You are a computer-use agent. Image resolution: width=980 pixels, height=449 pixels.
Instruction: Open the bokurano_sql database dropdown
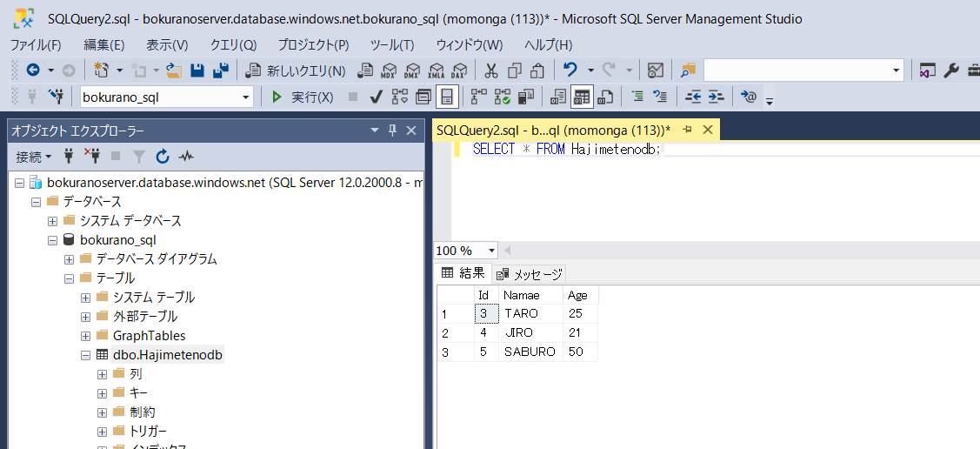coord(245,97)
